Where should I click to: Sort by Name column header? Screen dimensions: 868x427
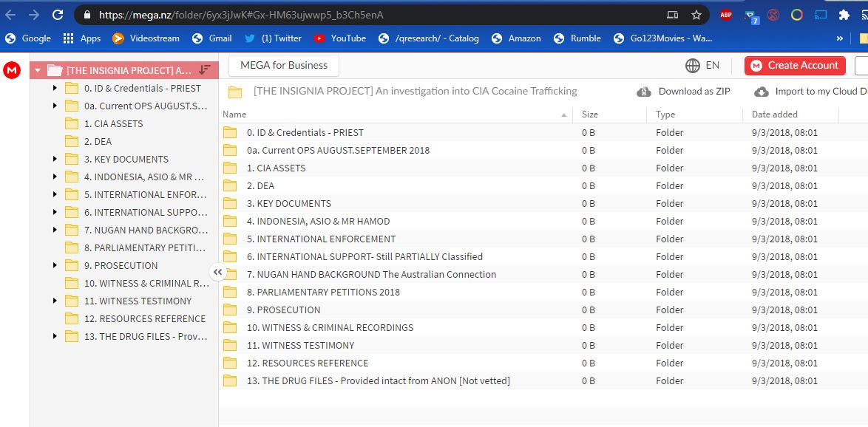(396, 115)
